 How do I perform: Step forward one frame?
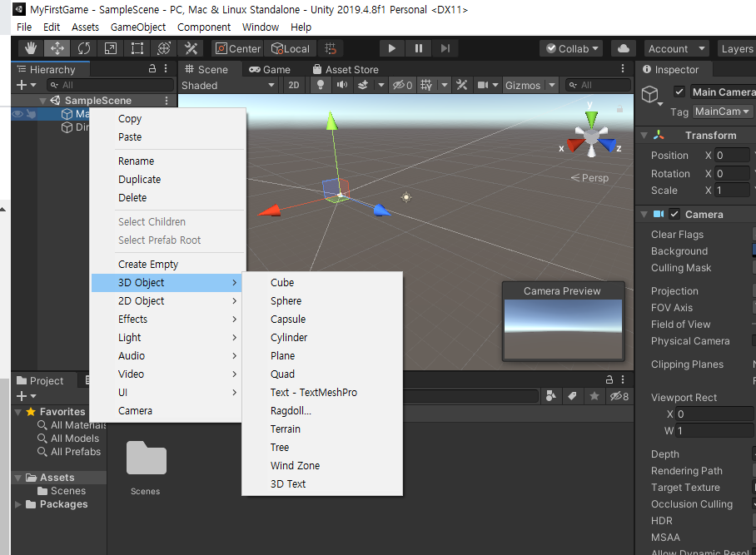point(445,48)
